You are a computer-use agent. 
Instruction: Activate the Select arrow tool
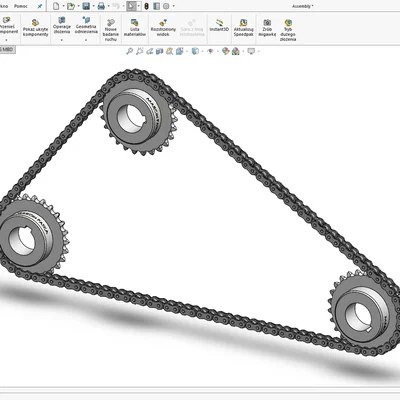[x=131, y=6]
